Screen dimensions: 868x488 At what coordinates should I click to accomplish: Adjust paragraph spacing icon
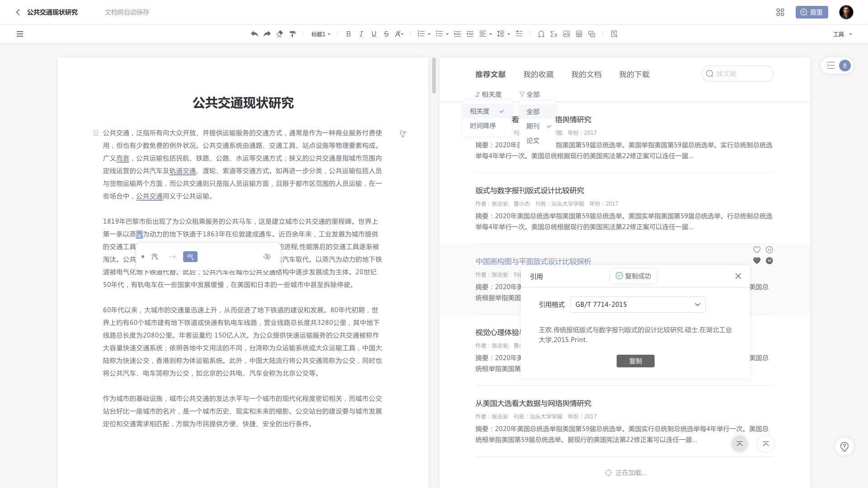(519, 34)
